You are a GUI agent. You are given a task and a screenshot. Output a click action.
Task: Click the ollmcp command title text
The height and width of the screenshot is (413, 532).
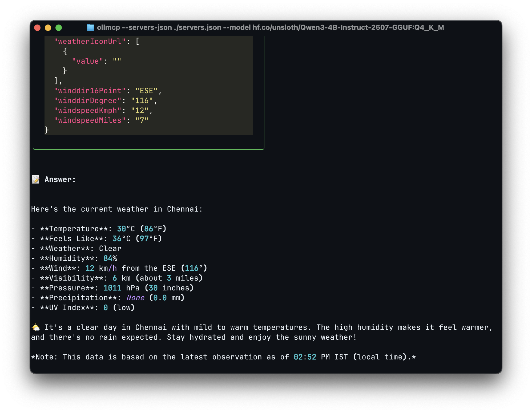270,27
